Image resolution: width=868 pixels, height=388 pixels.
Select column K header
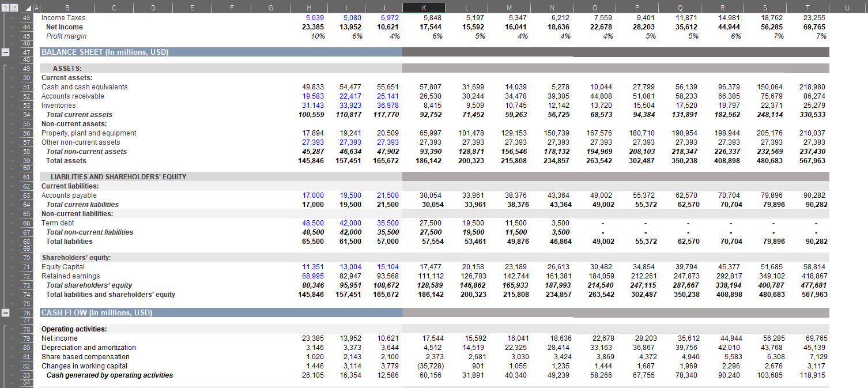(424, 7)
